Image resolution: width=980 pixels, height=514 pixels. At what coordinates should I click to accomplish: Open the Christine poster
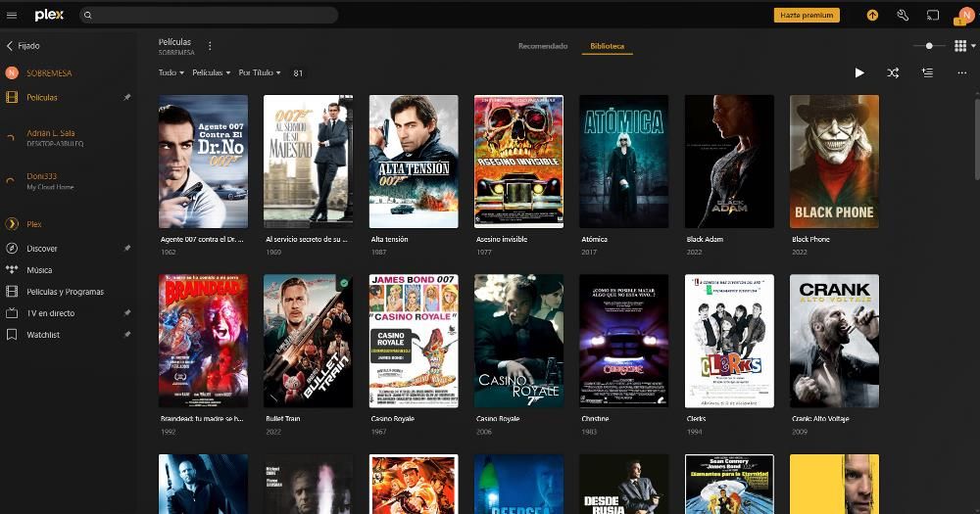[623, 341]
